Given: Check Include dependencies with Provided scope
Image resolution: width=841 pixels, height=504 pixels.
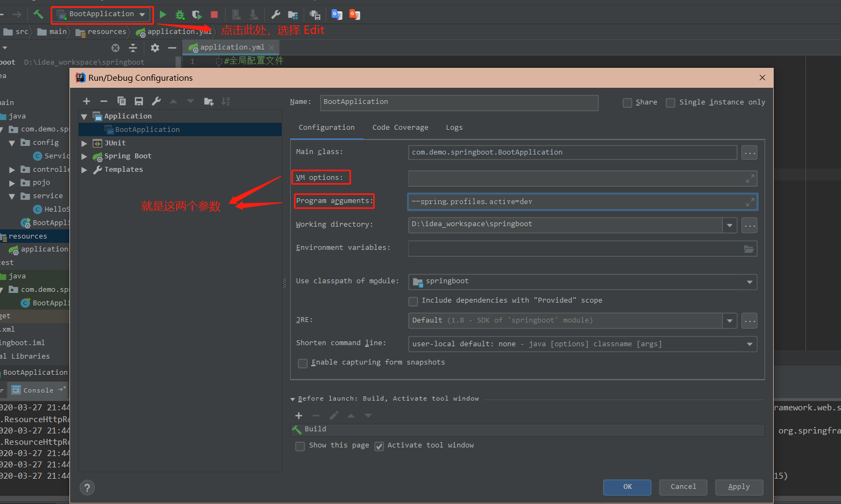Looking at the screenshot, I should [413, 301].
